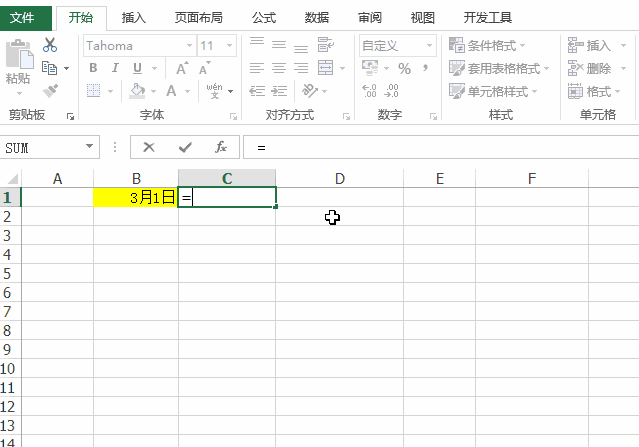
Task: Toggle Underline formatting
Action: [x=137, y=68]
